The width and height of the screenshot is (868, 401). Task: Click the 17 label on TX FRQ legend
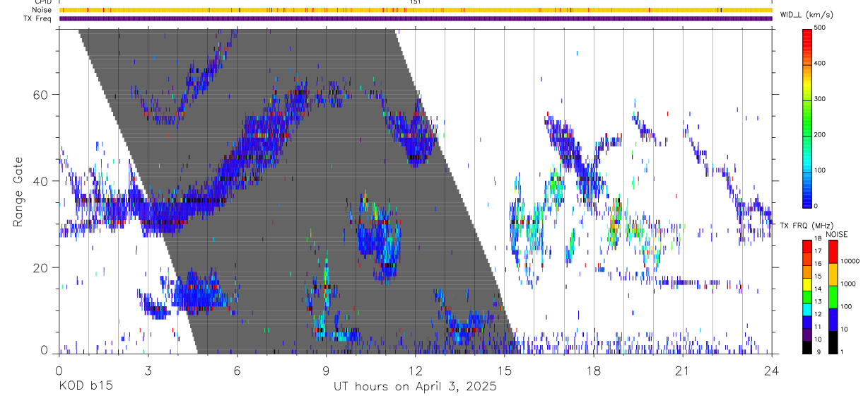pyautogui.click(x=819, y=251)
